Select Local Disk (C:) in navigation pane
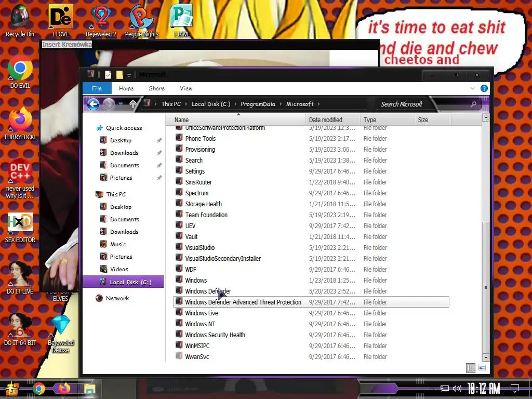This screenshot has width=532, height=399. [x=123, y=282]
